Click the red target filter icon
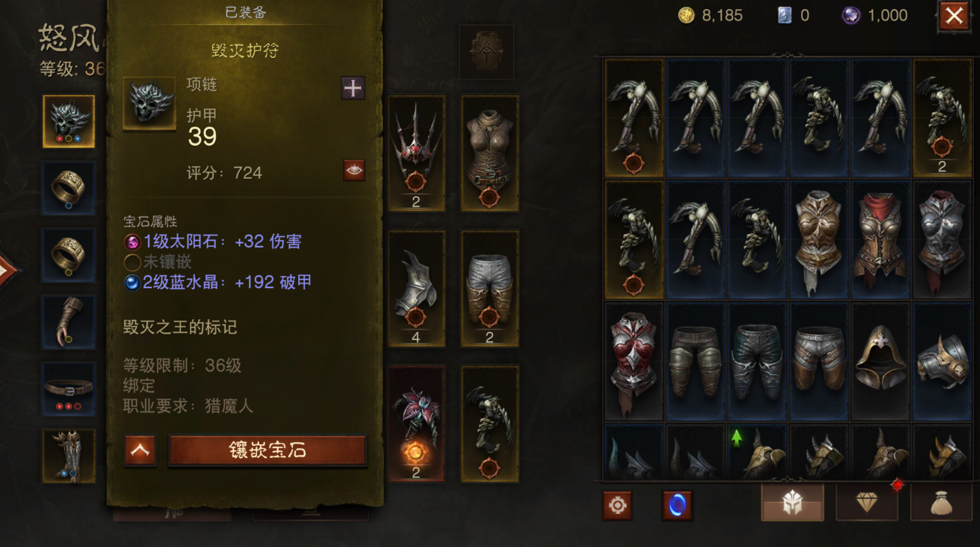 [x=617, y=505]
